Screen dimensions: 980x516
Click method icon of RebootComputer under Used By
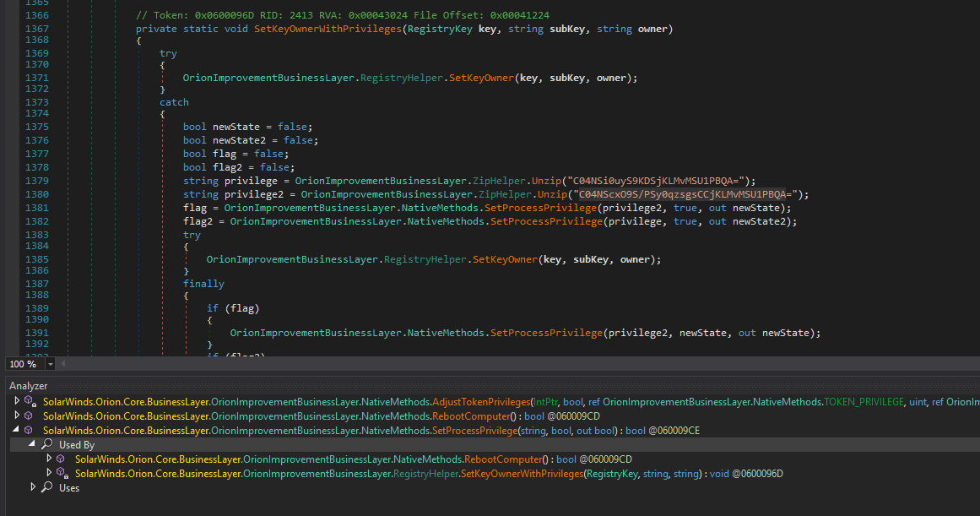coord(61,459)
